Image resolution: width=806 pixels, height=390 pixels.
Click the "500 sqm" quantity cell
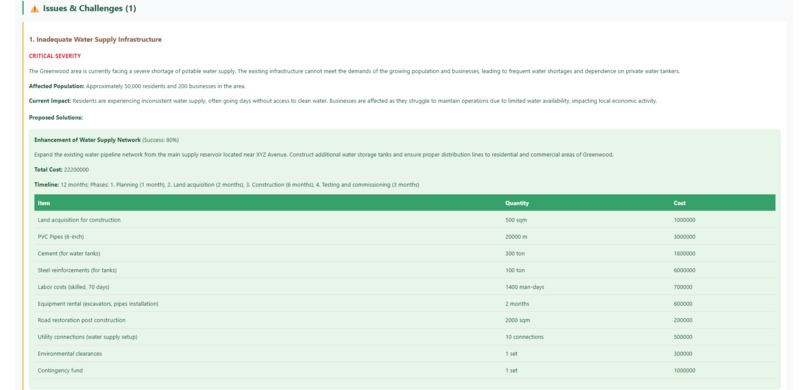(517, 220)
